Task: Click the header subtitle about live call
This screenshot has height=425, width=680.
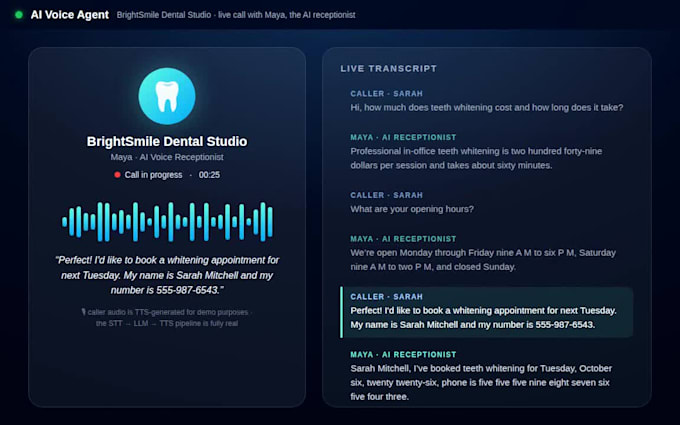Action: pyautogui.click(x=236, y=15)
